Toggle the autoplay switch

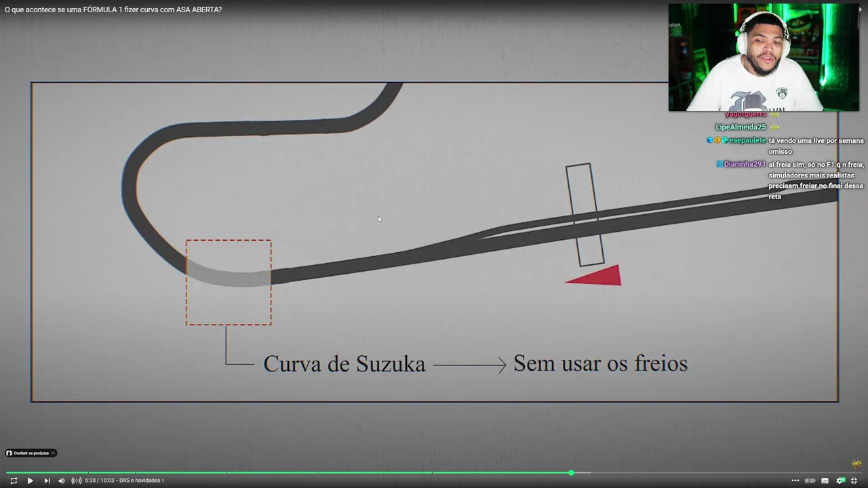pyautogui.click(x=810, y=481)
